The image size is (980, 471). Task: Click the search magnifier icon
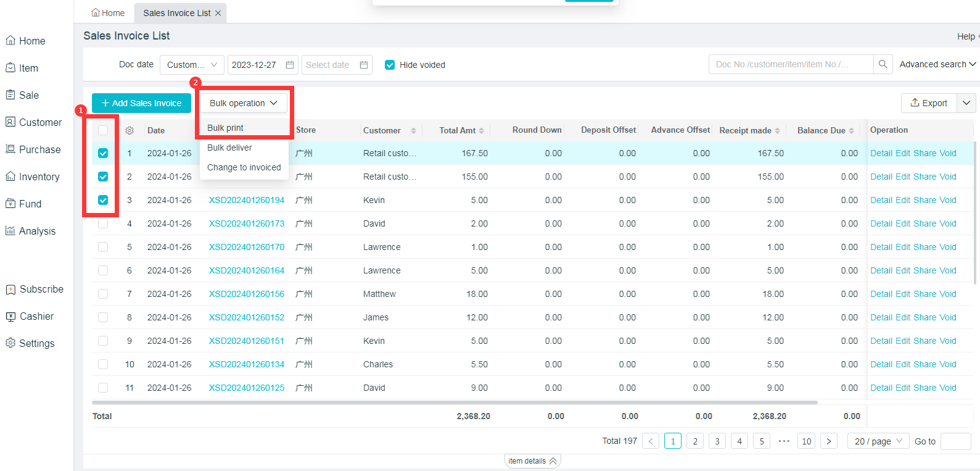(883, 64)
